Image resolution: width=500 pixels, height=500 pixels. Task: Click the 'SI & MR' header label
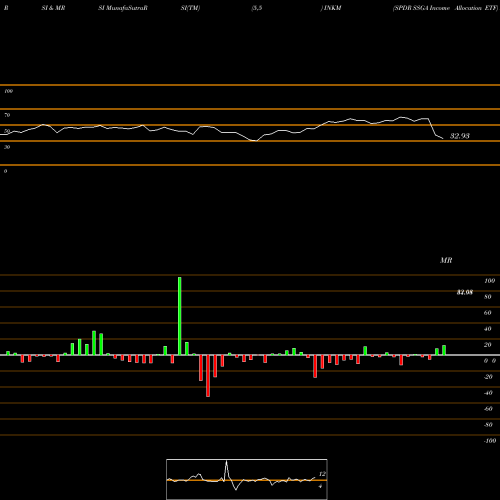pyautogui.click(x=53, y=8)
